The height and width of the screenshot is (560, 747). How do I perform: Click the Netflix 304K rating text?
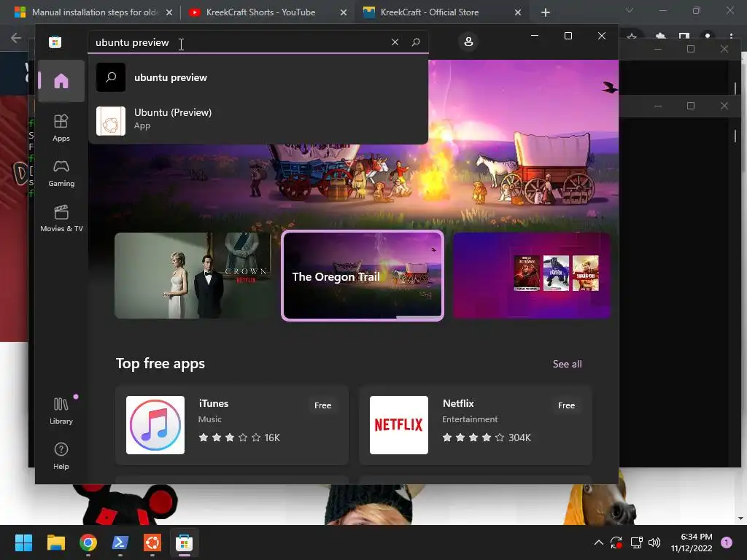[519, 437]
